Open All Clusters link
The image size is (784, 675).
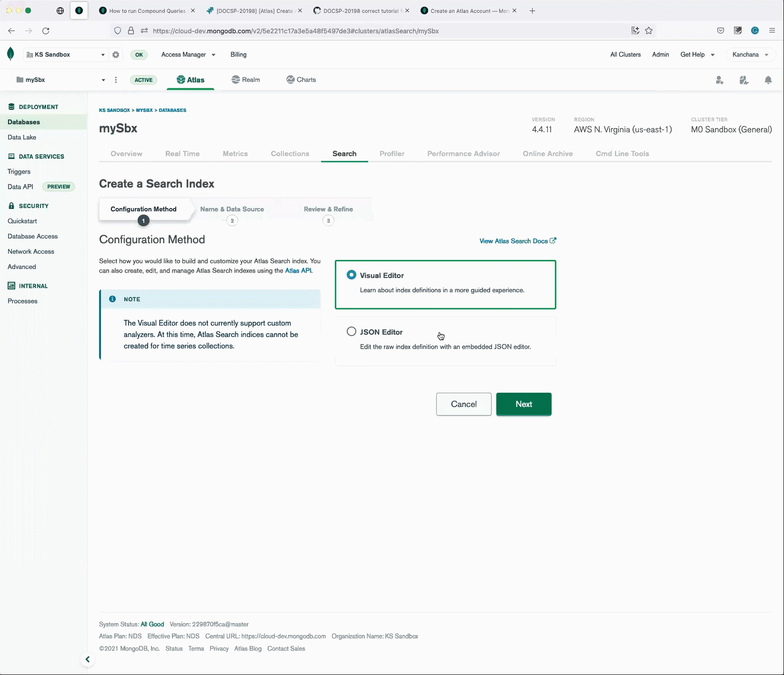tap(625, 55)
